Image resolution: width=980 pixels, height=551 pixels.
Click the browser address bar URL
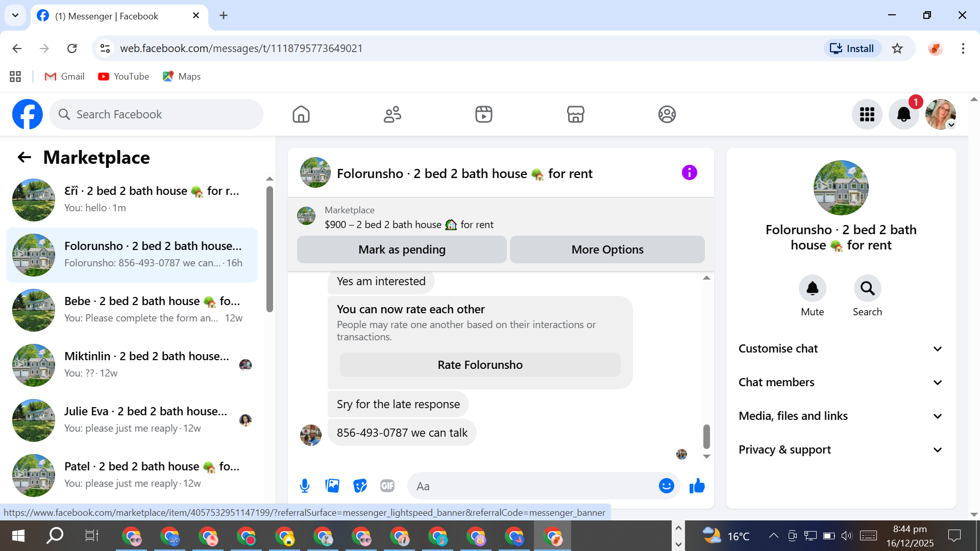pyautogui.click(x=241, y=48)
